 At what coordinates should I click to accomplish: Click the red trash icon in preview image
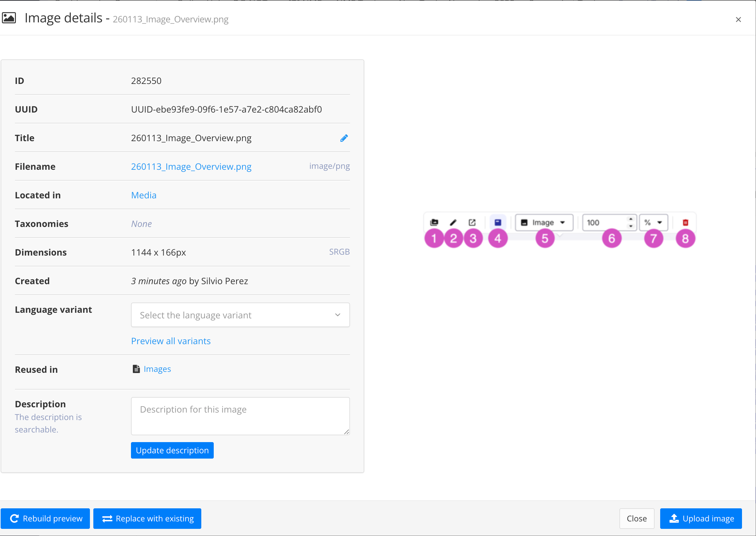click(x=685, y=223)
